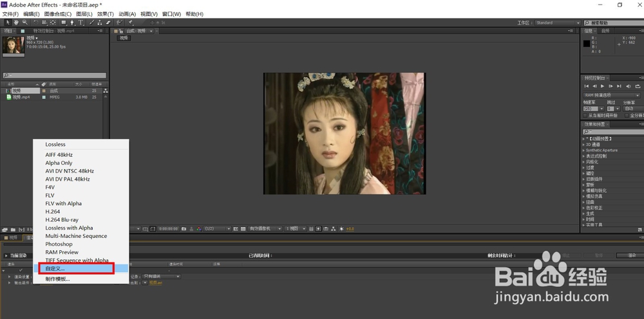Jump to first frame in preview panel

(x=587, y=86)
